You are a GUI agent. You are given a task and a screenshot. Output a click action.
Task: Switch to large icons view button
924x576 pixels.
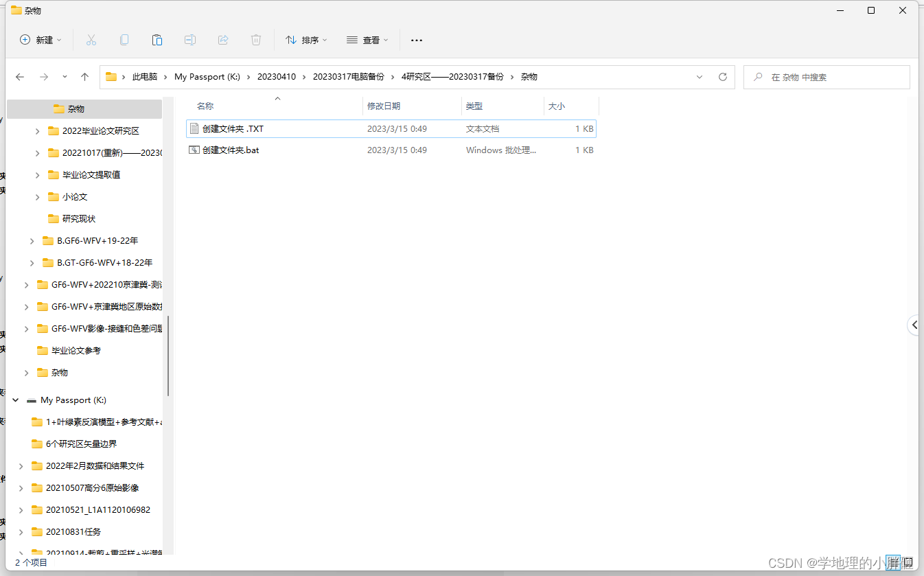pos(908,562)
